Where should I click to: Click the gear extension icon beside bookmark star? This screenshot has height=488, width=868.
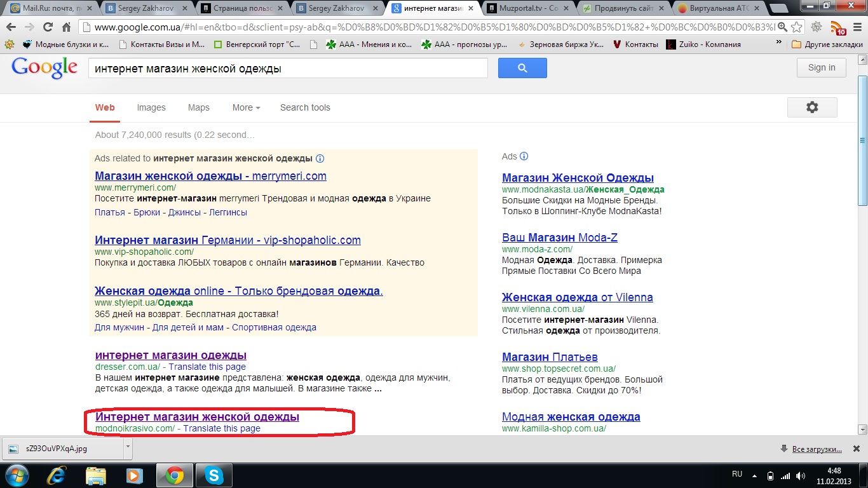tap(817, 27)
